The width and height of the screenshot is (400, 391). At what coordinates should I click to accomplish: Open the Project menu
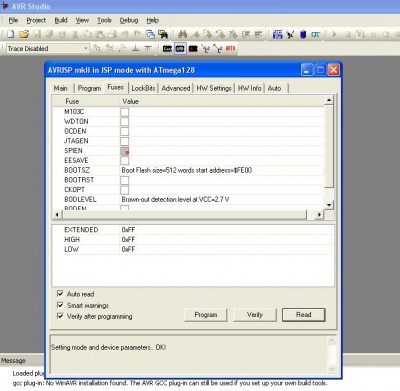(x=36, y=20)
